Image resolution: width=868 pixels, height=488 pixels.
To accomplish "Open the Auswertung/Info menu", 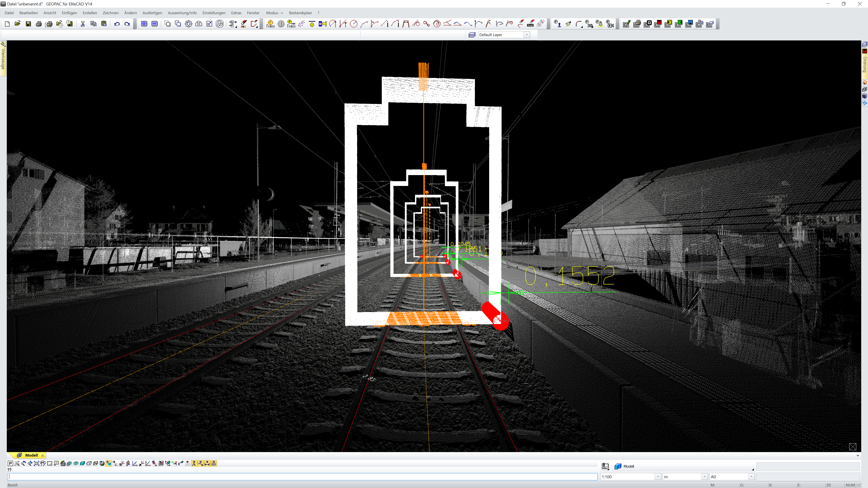I will tap(182, 13).
